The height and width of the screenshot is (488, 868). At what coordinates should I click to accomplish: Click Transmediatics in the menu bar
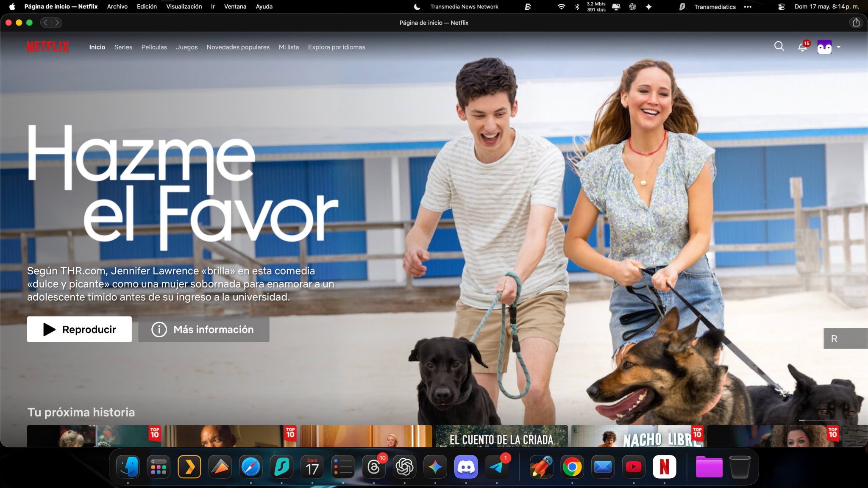715,6
